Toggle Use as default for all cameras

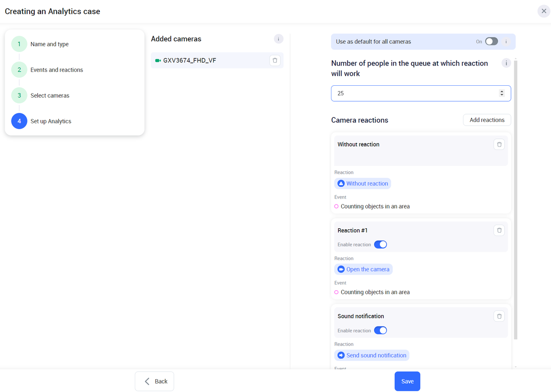point(491,42)
